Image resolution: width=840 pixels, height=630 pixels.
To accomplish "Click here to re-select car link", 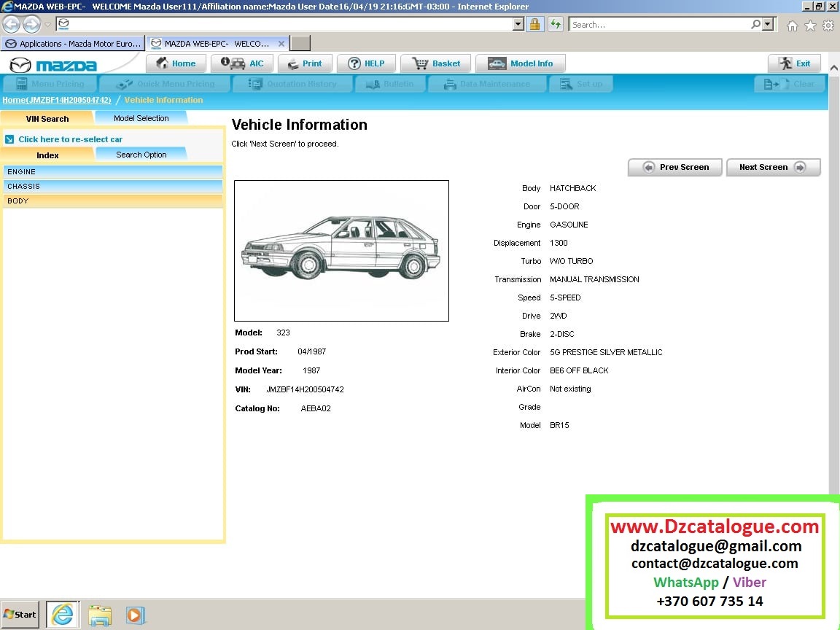I will [x=70, y=139].
